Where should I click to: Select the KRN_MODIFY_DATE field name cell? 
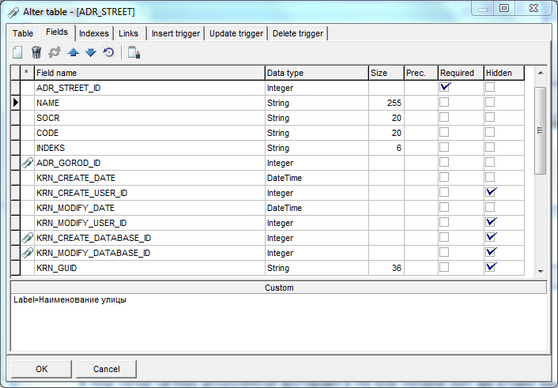tap(150, 208)
